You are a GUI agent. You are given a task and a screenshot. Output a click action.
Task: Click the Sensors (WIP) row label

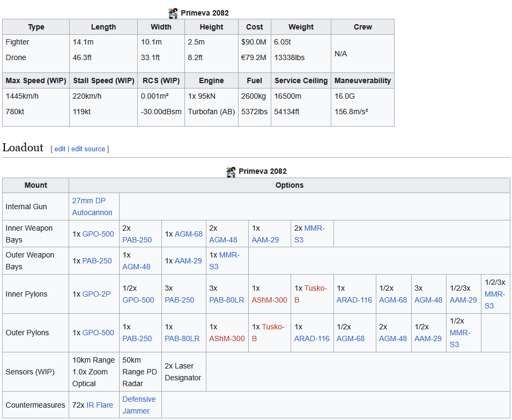pos(30,372)
